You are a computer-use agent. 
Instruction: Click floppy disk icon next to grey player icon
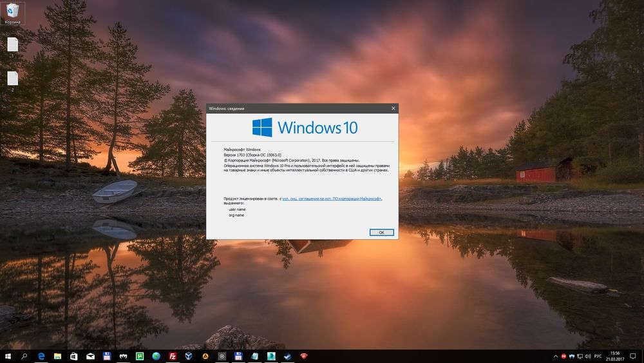[x=238, y=356]
